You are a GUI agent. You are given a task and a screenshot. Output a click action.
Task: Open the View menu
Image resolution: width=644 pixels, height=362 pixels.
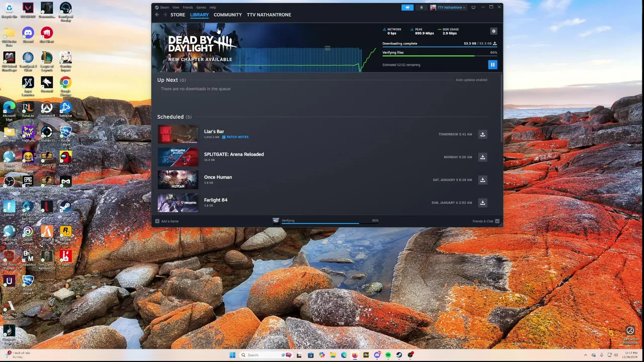point(176,8)
